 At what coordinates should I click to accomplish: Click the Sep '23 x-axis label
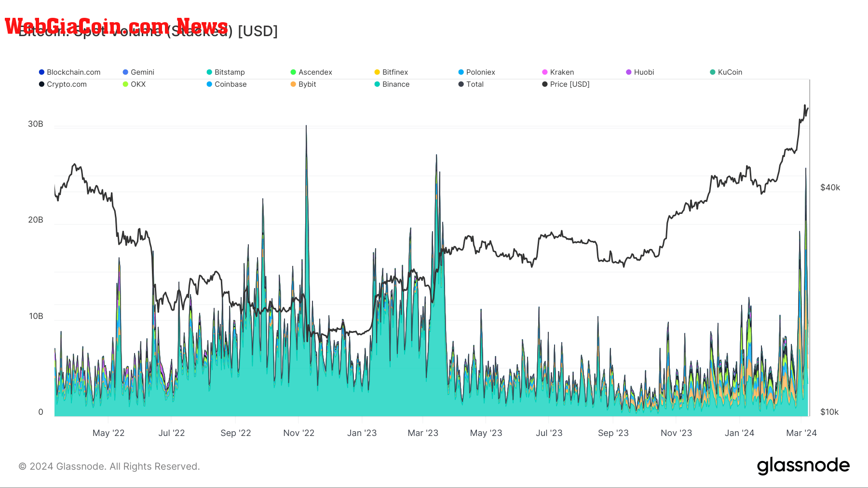point(613,433)
